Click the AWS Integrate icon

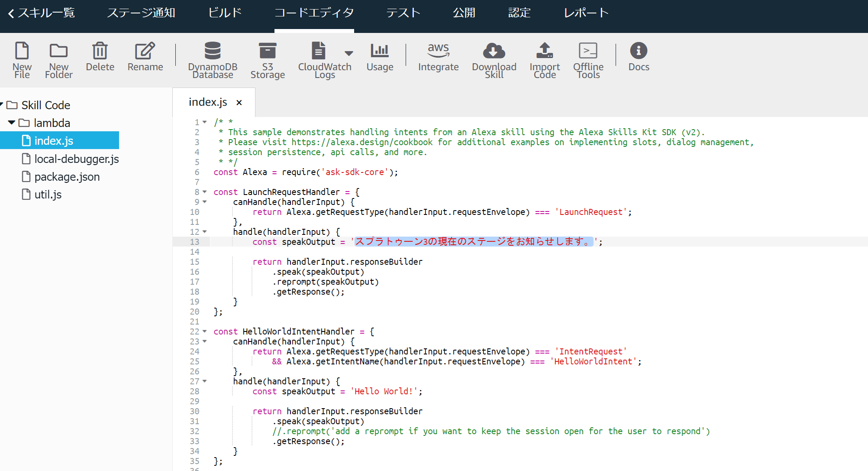pyautogui.click(x=438, y=51)
